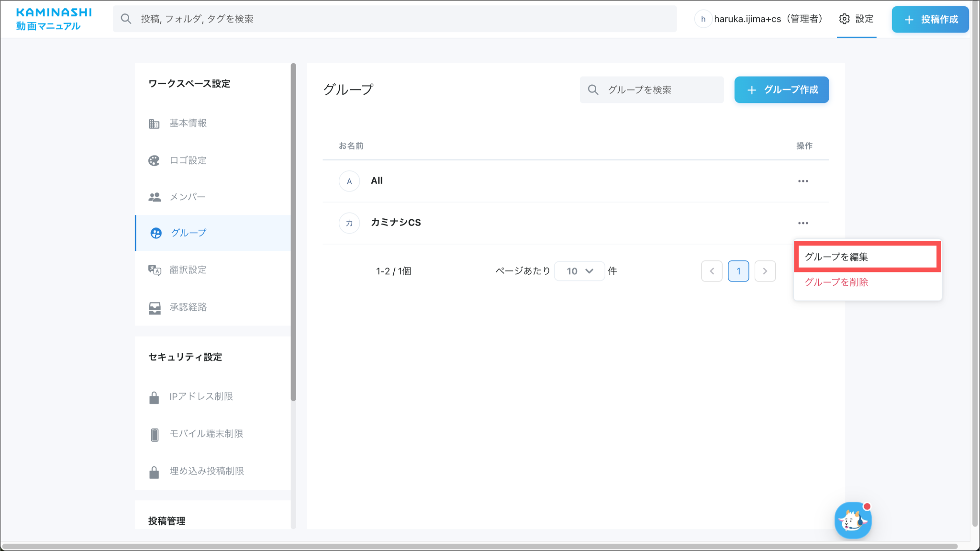
Task: Click the palette icon for ロゴ設定
Action: (x=154, y=160)
